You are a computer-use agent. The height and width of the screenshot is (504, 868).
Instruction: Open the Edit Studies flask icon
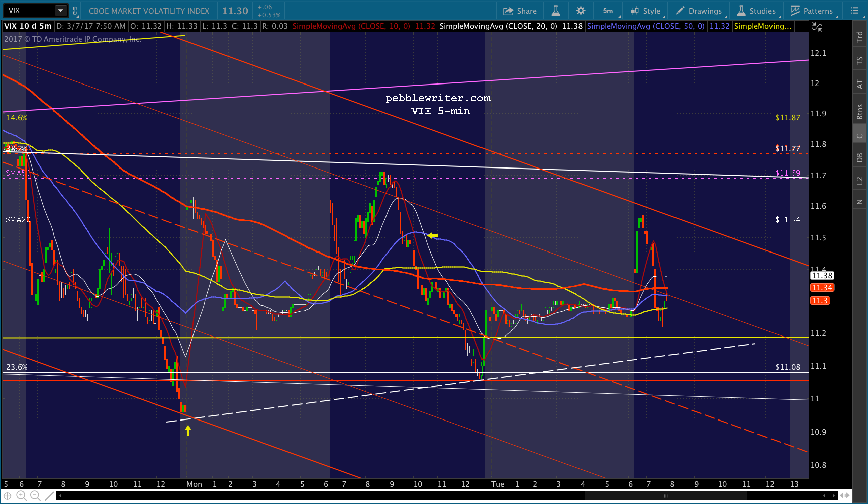555,11
